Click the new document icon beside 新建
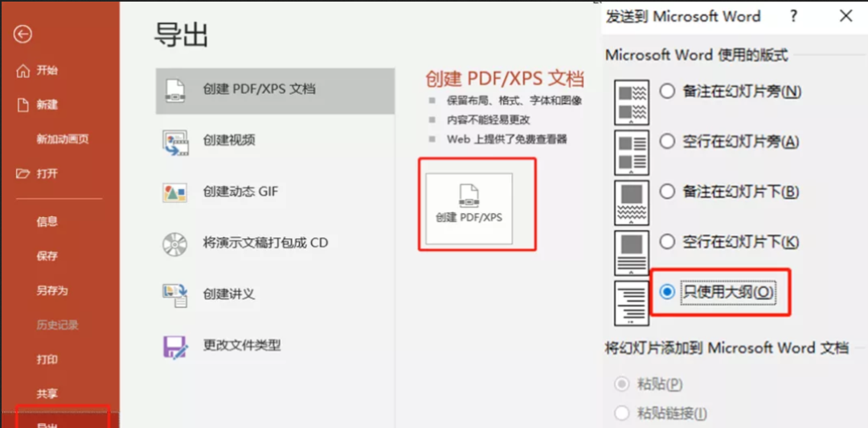 23,105
